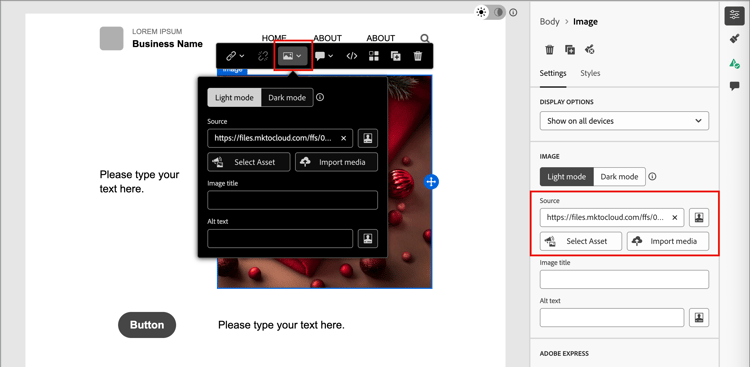750x367 pixels.
Task: Select Dark mode in the popup panel
Action: (287, 98)
